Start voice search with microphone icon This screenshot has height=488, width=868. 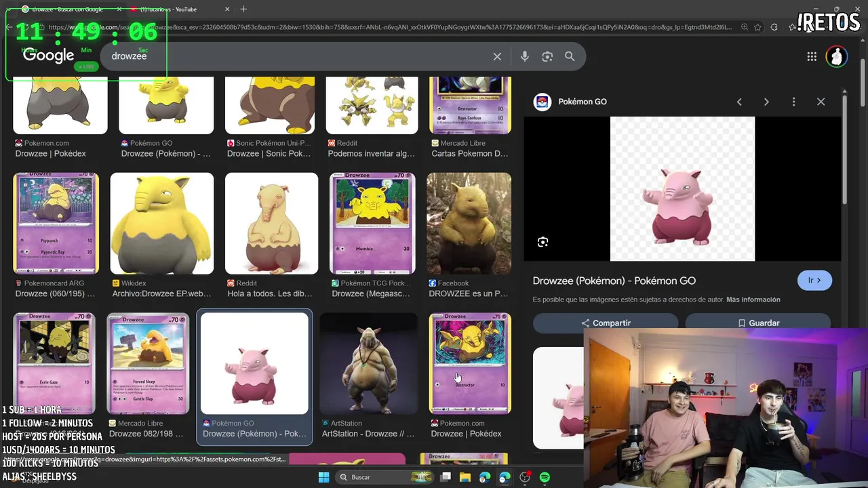point(524,56)
